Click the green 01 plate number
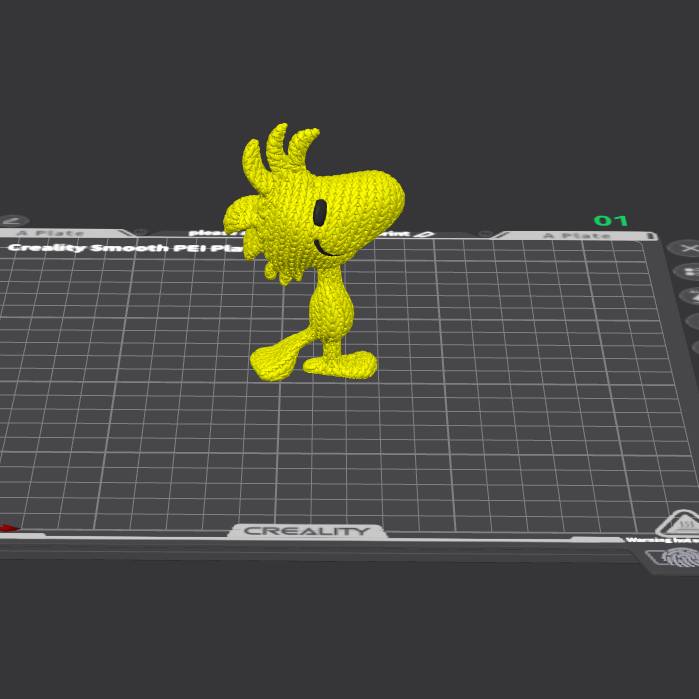The width and height of the screenshot is (699, 699). [x=611, y=220]
